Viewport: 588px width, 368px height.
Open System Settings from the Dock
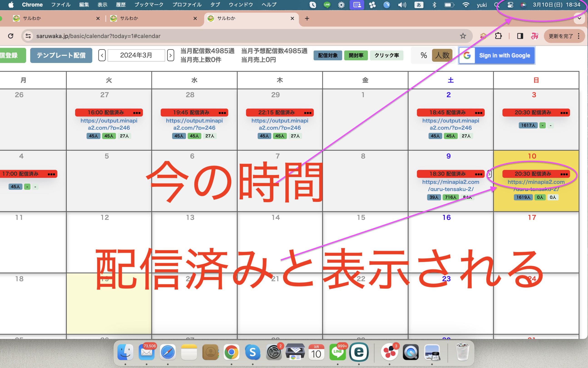pos(274,352)
